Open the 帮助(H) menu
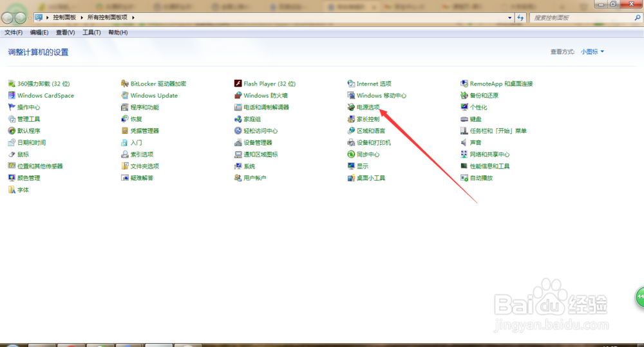 point(118,32)
